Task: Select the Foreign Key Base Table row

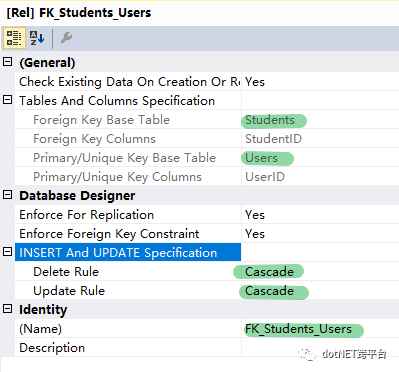Action: click(x=207, y=119)
